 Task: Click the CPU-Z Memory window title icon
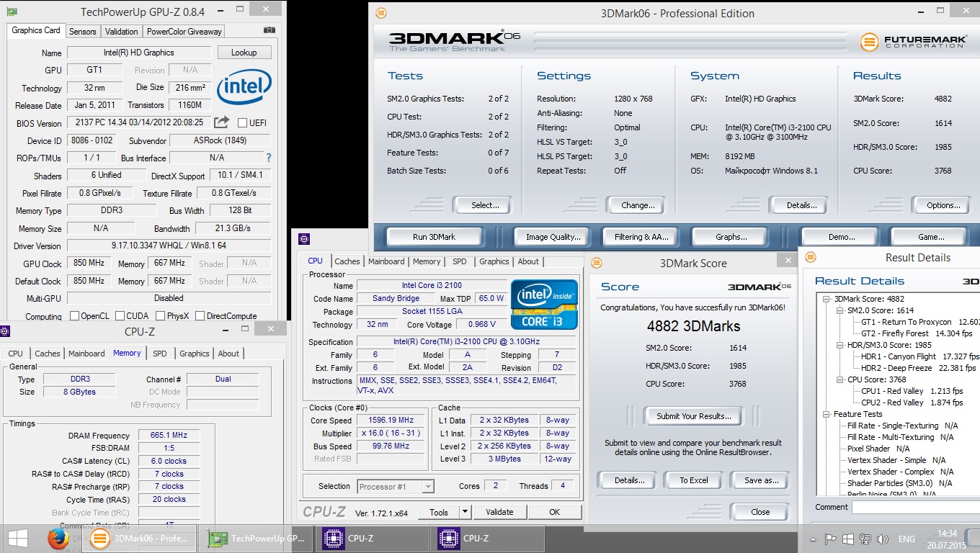pyautogui.click(x=6, y=331)
